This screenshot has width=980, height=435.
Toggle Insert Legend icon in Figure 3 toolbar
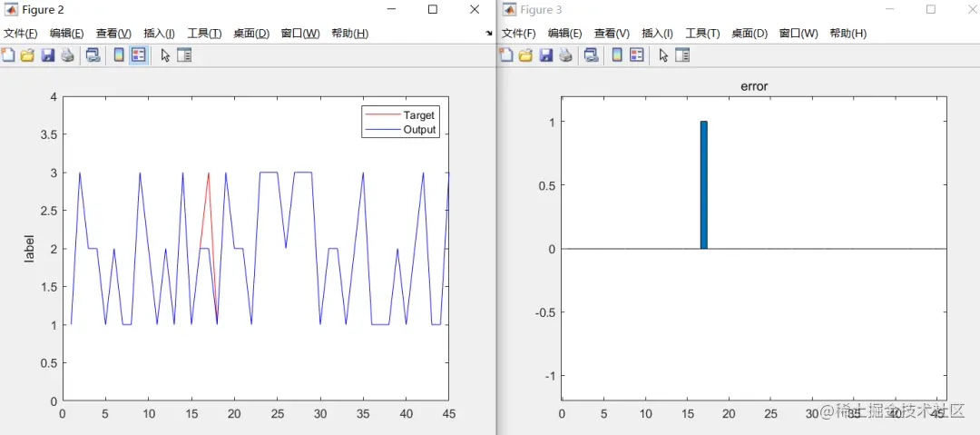pyautogui.click(x=637, y=55)
